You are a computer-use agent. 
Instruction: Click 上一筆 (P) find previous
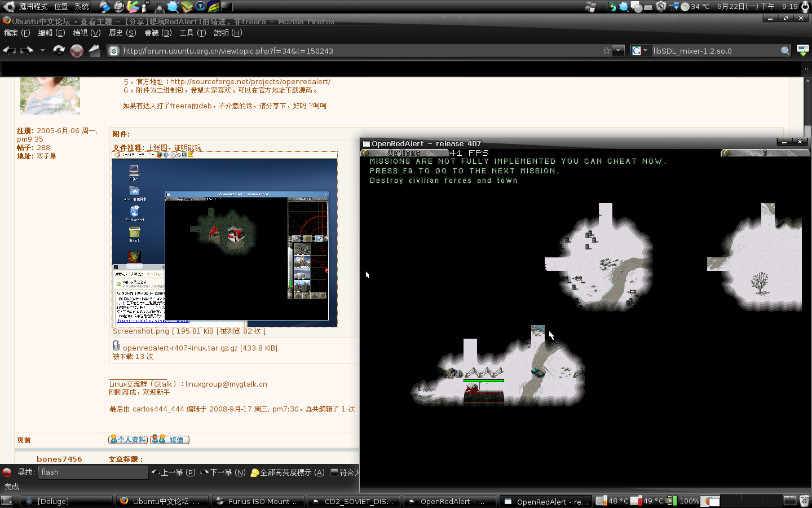tap(174, 472)
